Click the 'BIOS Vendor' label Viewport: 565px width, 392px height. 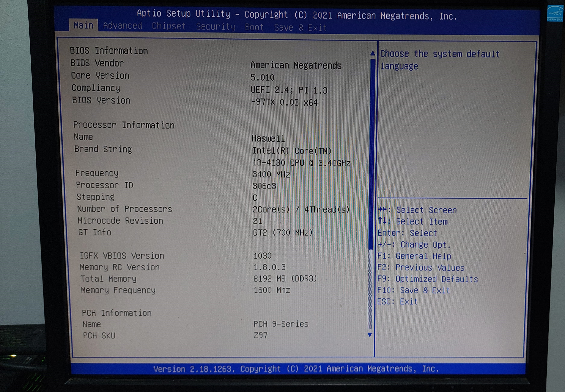click(97, 63)
